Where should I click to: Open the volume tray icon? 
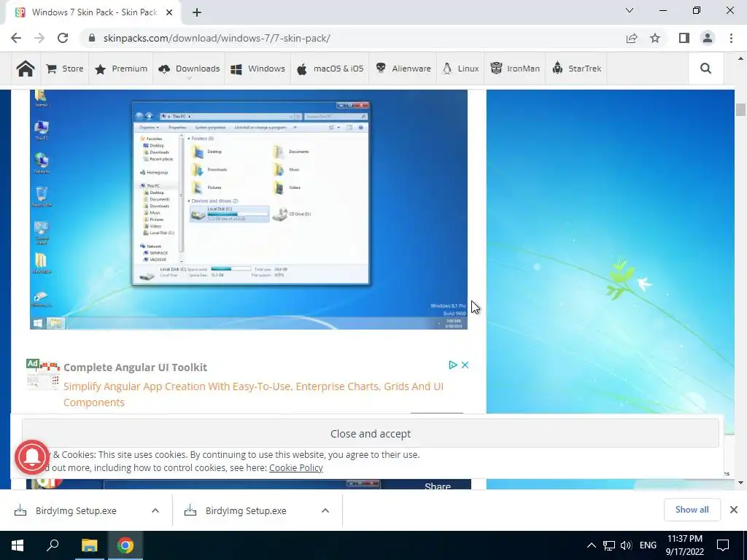[x=626, y=545]
